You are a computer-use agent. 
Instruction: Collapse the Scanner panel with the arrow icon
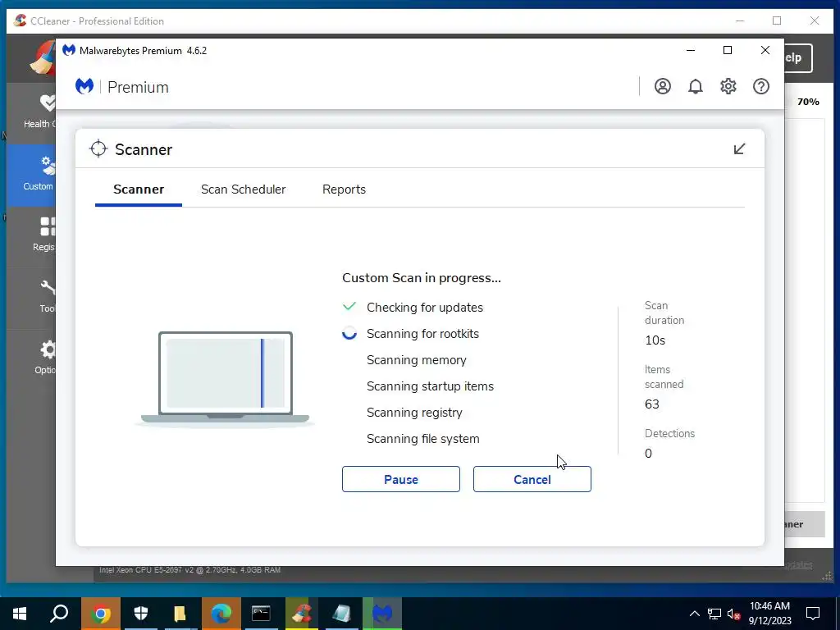tap(739, 149)
